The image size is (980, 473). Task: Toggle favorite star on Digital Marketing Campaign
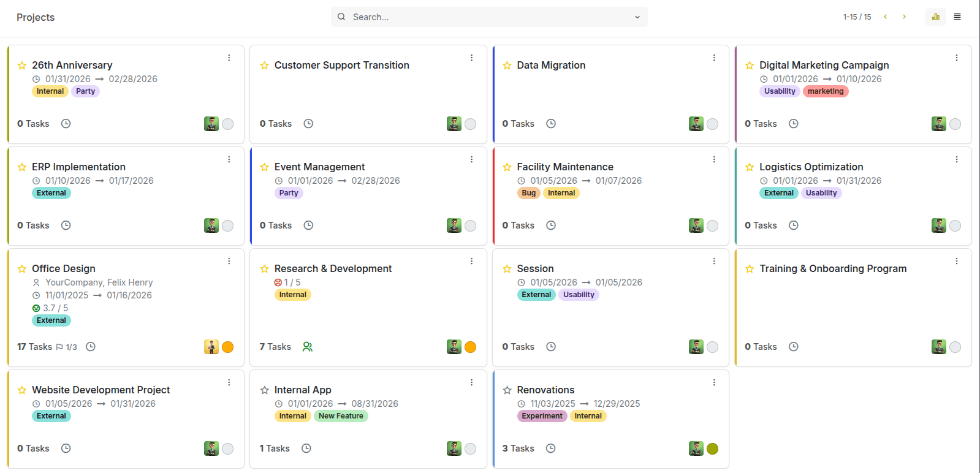tap(750, 66)
